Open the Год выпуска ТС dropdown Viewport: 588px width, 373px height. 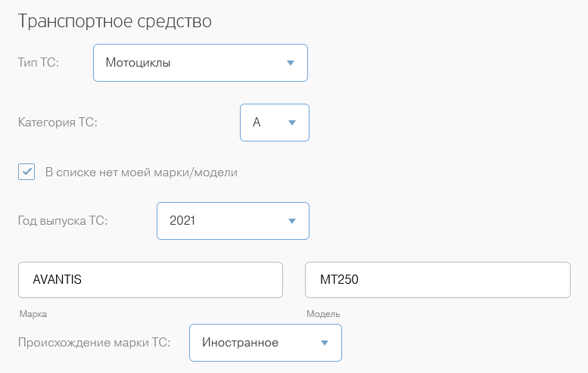tap(232, 221)
